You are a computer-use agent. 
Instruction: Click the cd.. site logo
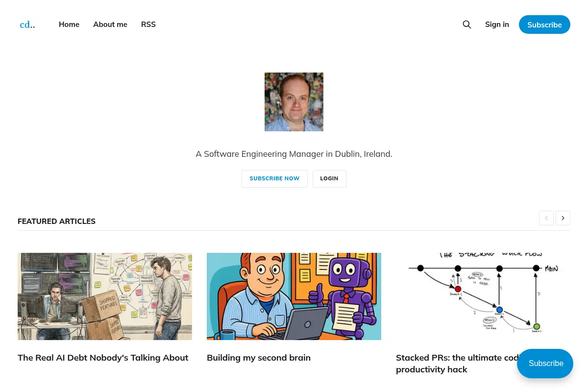(x=27, y=24)
